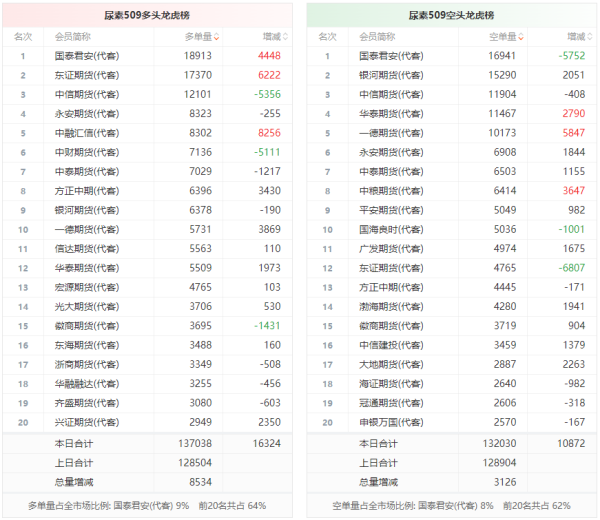Click 名次 header in long table
Image resolution: width=600 pixels, height=520 pixels.
[23, 37]
